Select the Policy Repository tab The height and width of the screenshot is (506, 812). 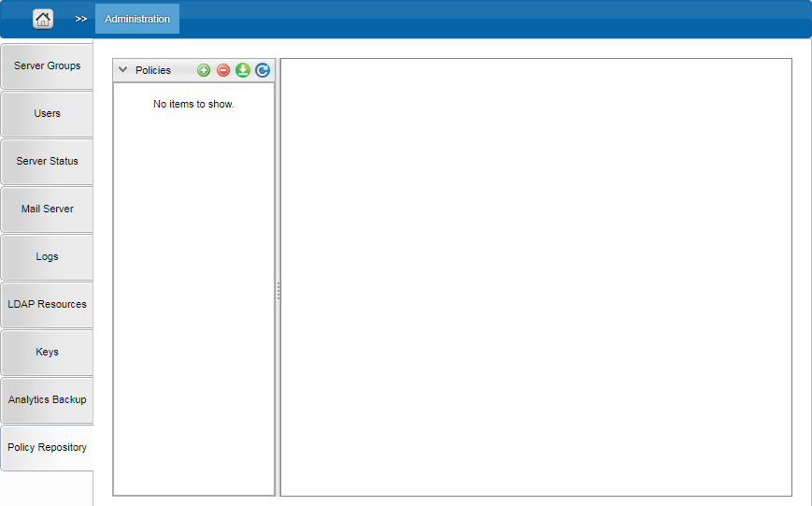pos(47,447)
